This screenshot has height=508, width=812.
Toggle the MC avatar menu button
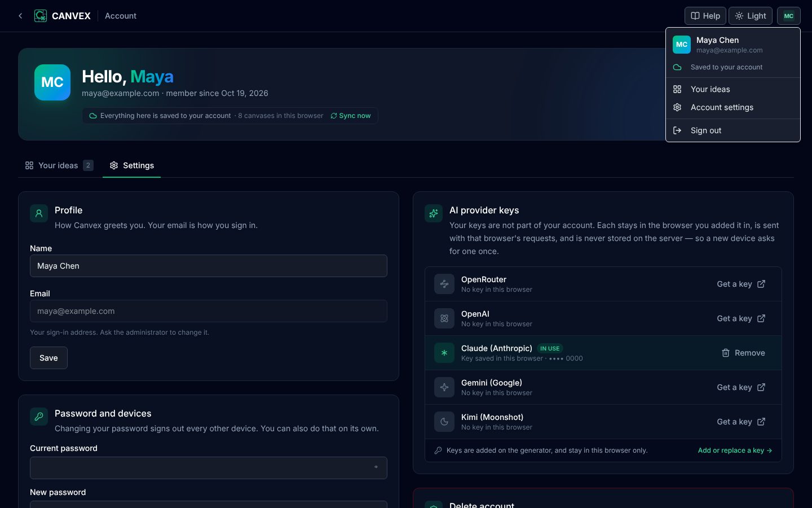coord(789,16)
